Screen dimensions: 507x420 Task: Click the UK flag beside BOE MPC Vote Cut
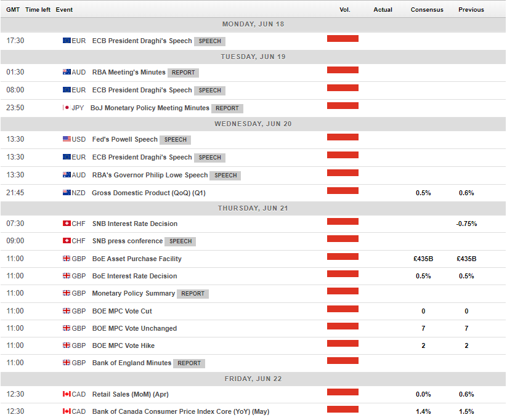pyautogui.click(x=67, y=311)
